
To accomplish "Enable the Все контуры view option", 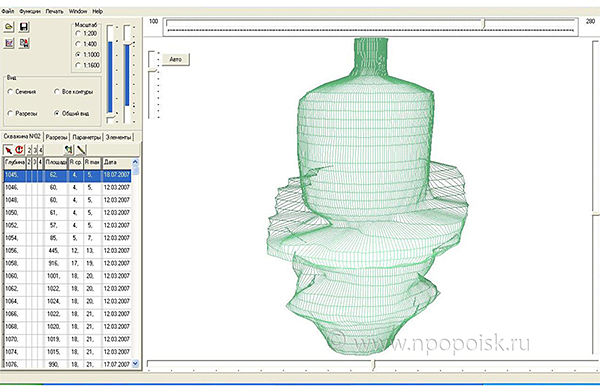I will [57, 92].
